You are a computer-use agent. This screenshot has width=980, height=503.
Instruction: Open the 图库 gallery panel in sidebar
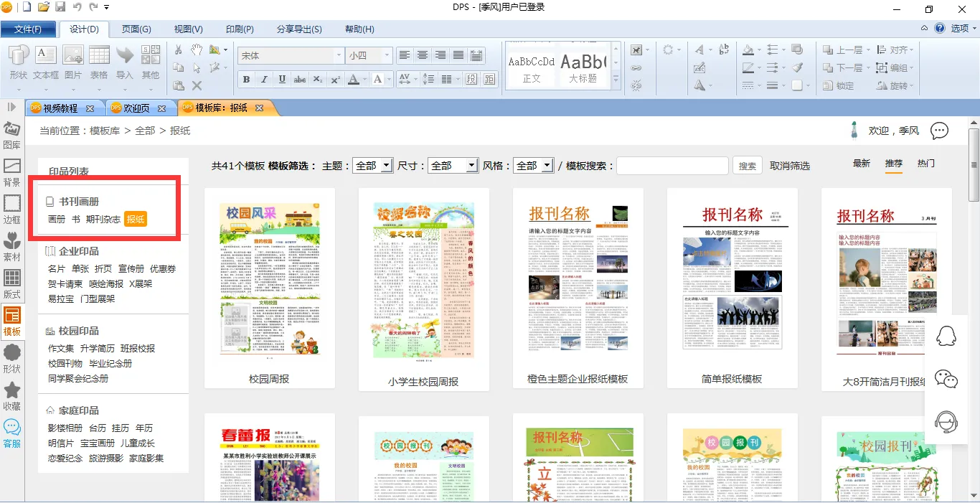pyautogui.click(x=12, y=134)
